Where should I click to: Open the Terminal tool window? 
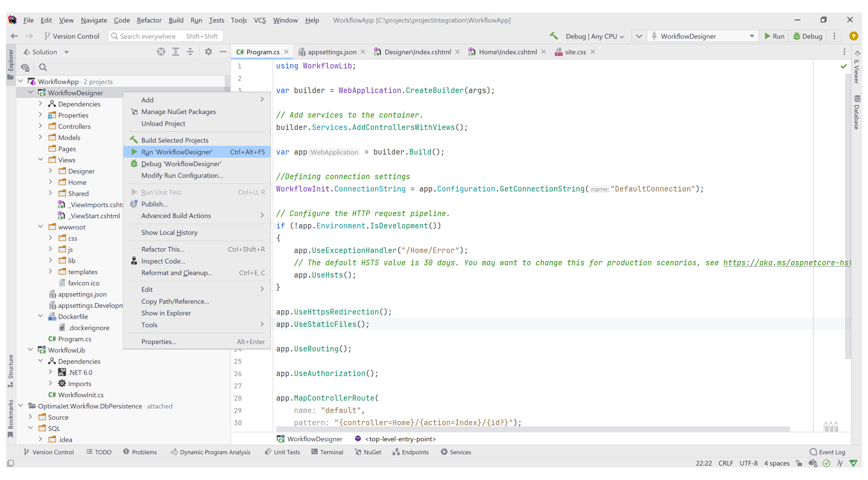[x=327, y=452]
